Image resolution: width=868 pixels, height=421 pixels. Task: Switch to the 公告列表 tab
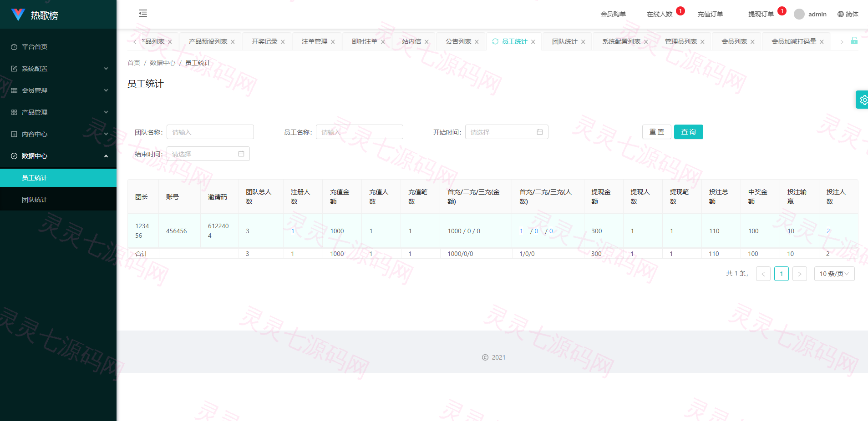(x=458, y=41)
